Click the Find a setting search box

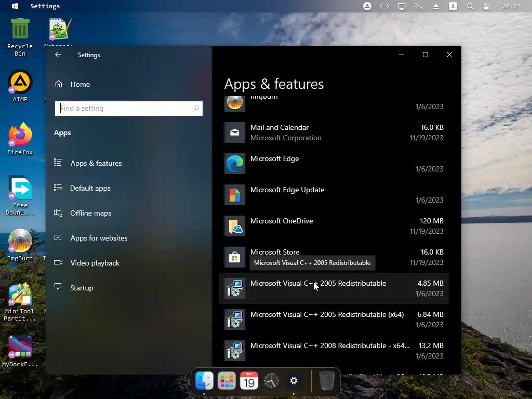(x=129, y=108)
